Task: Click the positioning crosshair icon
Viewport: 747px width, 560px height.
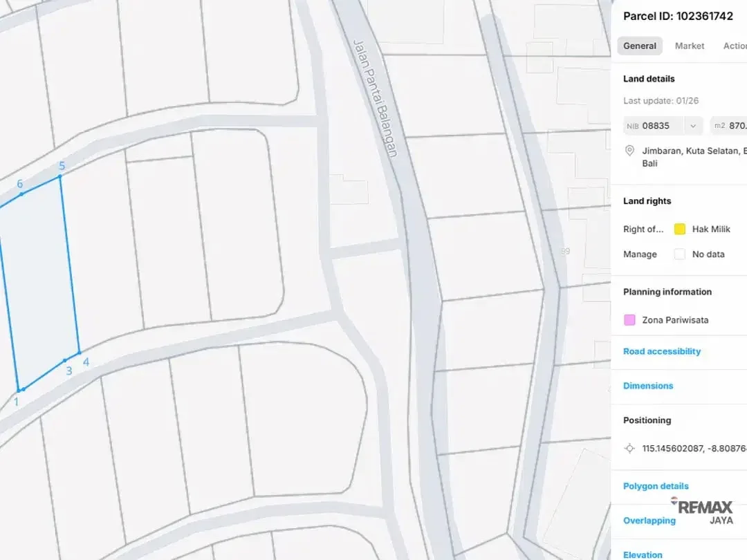Action: (629, 448)
